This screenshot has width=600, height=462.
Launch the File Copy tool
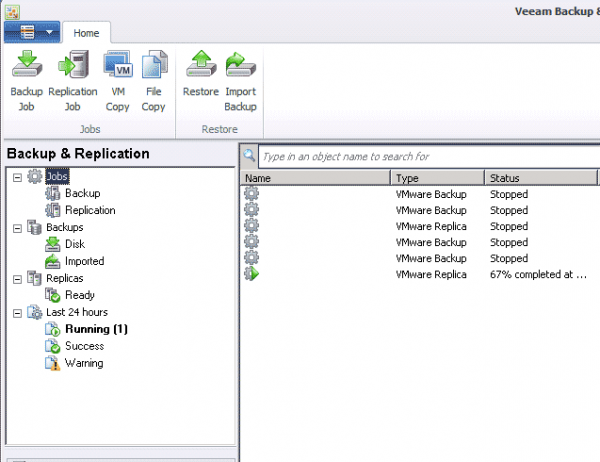click(x=153, y=80)
